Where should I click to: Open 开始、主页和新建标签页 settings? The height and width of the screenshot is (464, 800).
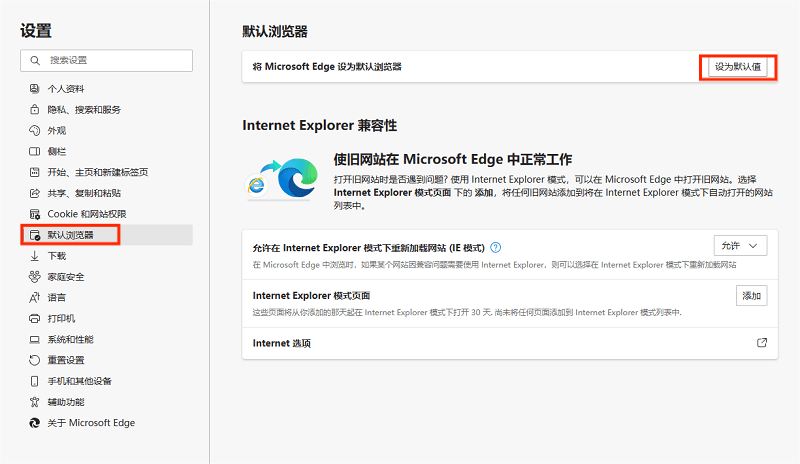(107, 172)
